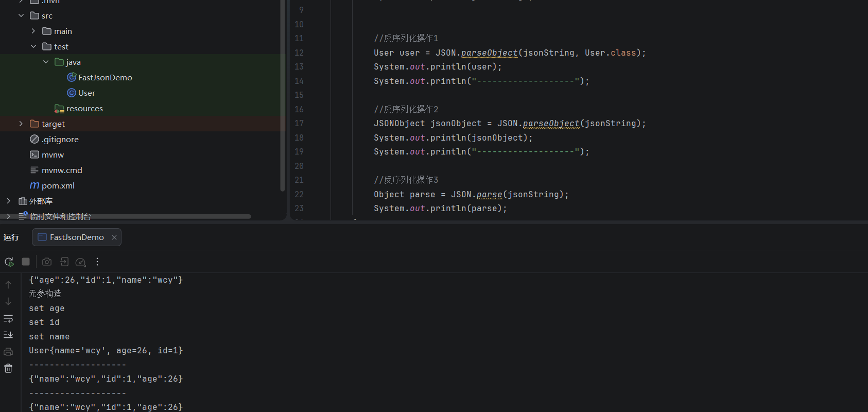Click console line set id
The image size is (868, 412).
(x=44, y=322)
